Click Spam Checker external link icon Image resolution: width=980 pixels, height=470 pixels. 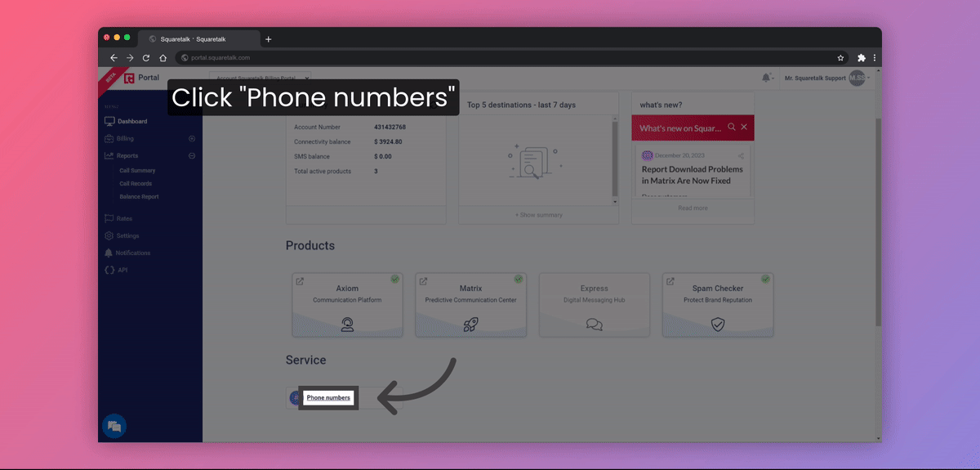pyautogui.click(x=670, y=281)
